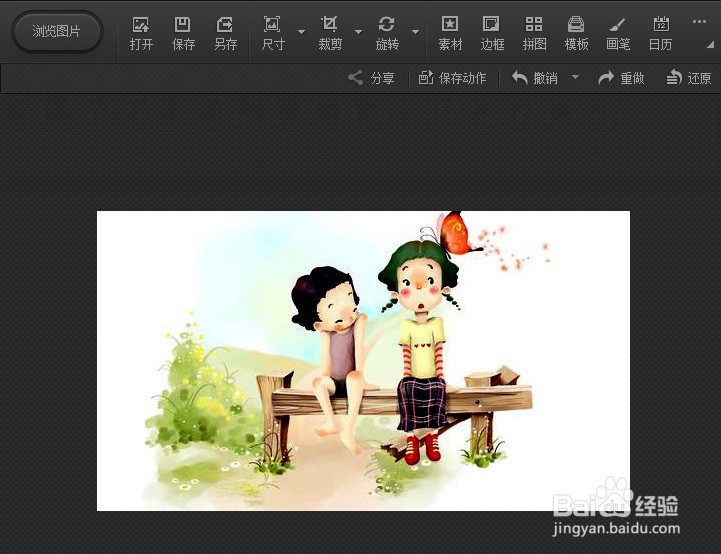Redo the edit with 重做
Viewport: 721px width, 554px height.
pyautogui.click(x=621, y=78)
